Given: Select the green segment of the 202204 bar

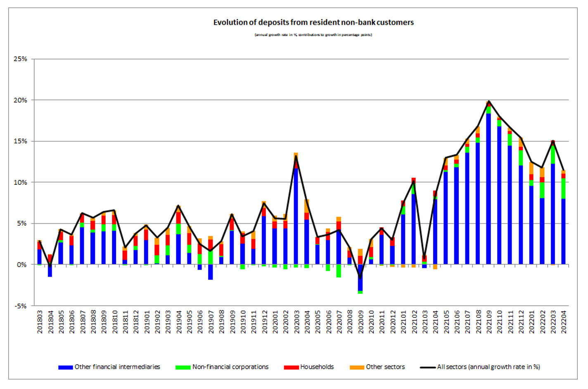Looking at the screenshot, I should (563, 189).
